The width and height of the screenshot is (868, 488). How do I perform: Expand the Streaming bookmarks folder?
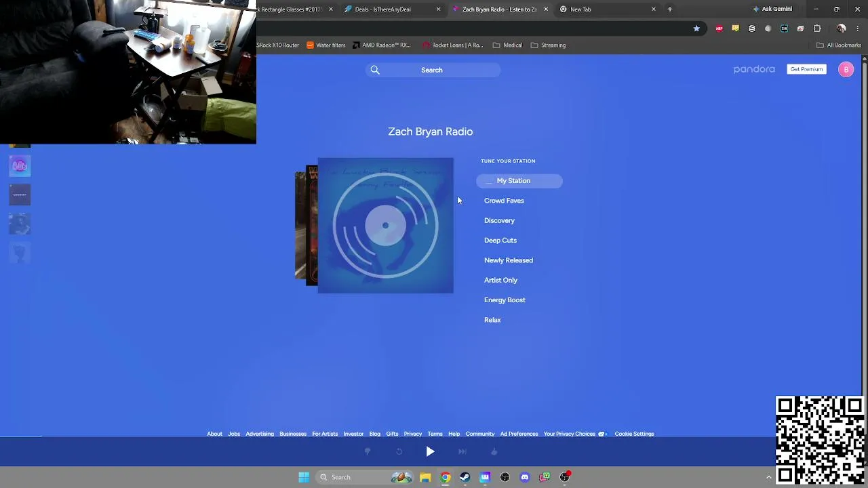(x=548, y=45)
